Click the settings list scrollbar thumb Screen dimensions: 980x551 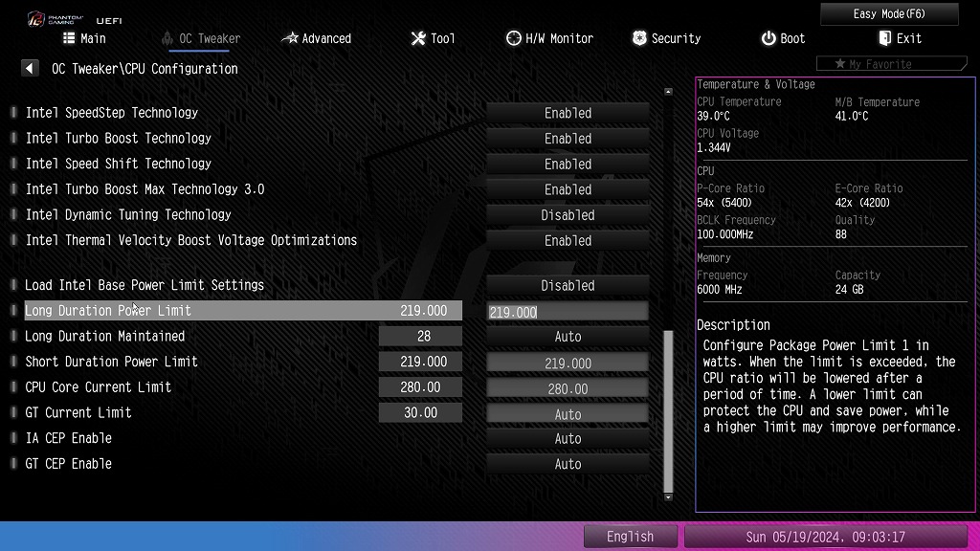pyautogui.click(x=668, y=411)
